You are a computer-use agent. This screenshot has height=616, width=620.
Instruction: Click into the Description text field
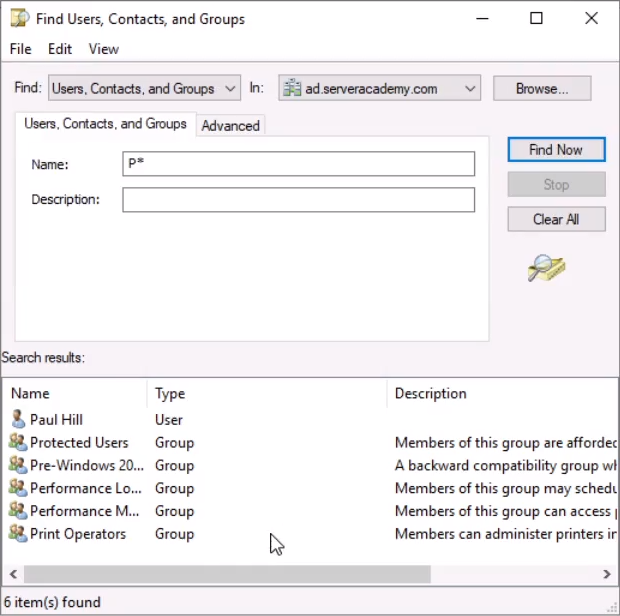(x=298, y=200)
